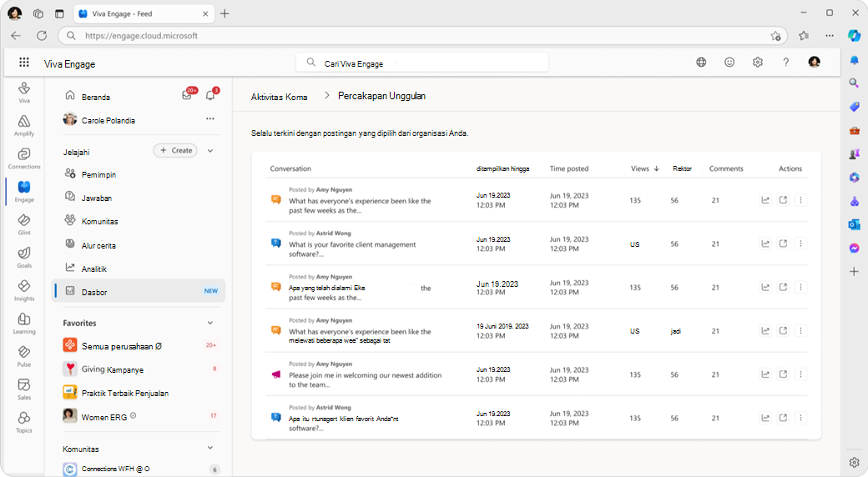Open the settings gear in Viva header
Viewport: 868px width, 477px height.
(x=758, y=62)
